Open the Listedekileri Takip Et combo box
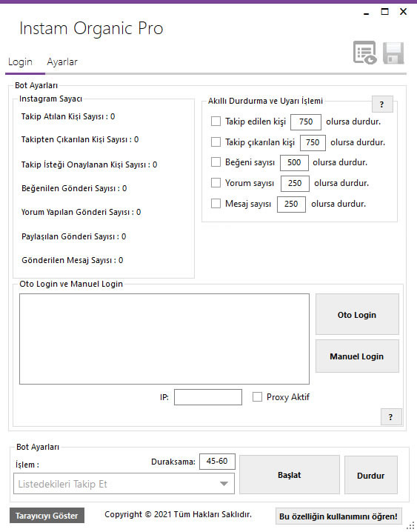This screenshot has height=532, width=417. click(124, 484)
